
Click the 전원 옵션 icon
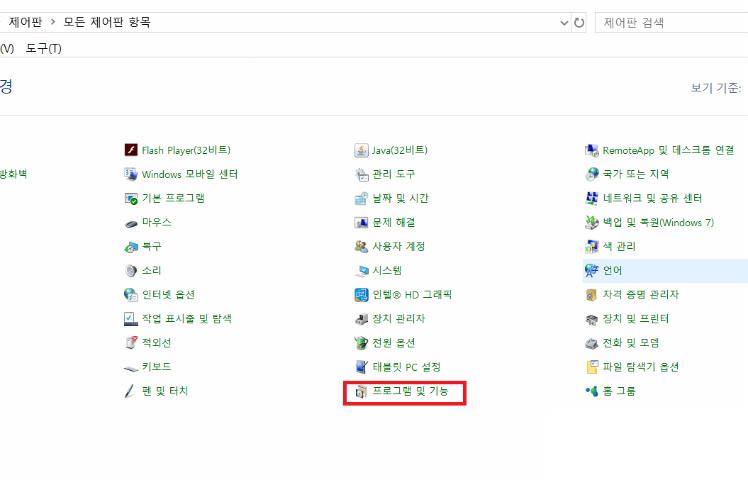361,343
